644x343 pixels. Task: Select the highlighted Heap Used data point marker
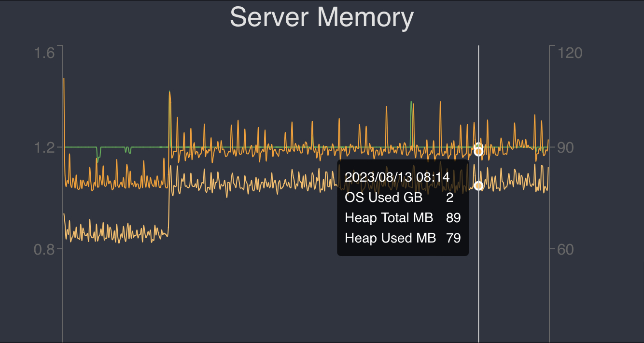click(478, 185)
